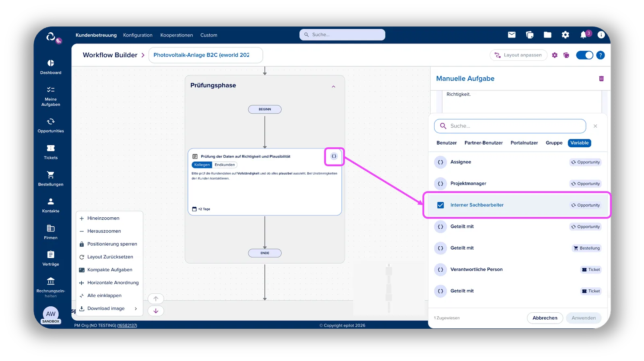This screenshot has width=644, height=361.
Task: Open the 16582137 organization ID link
Action: tap(127, 326)
